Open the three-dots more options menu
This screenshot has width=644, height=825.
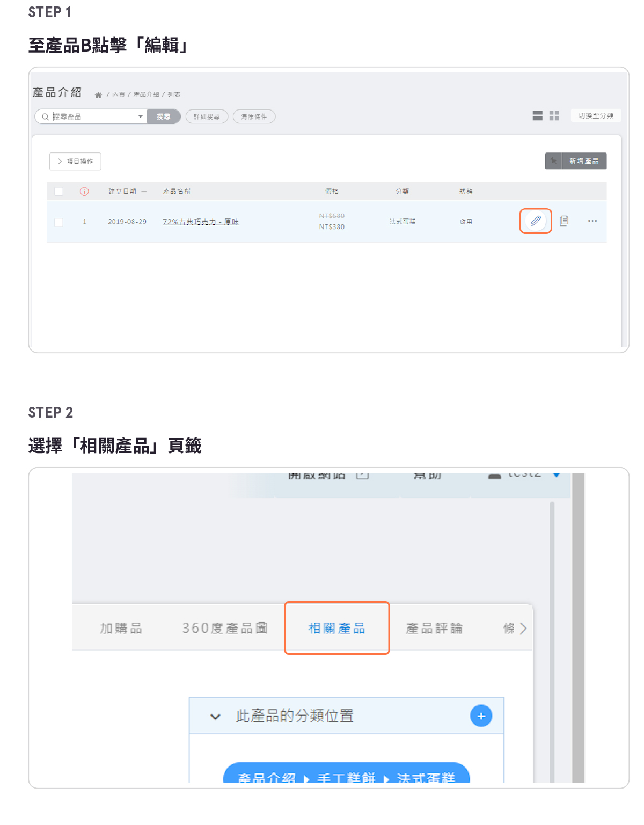(592, 221)
